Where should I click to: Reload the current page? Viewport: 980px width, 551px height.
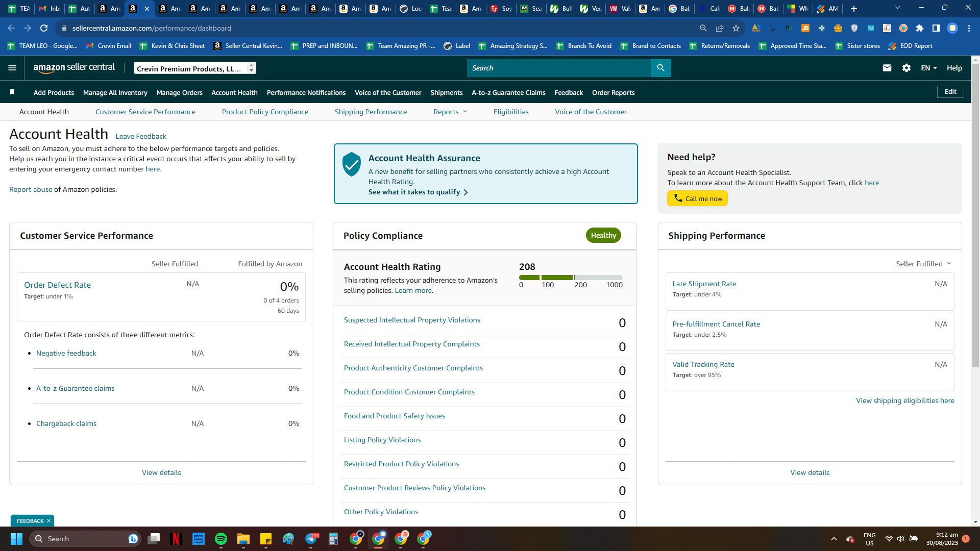44,28
